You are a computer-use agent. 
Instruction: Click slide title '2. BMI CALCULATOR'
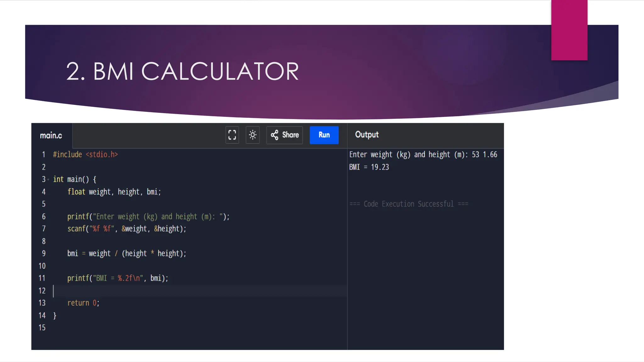[x=182, y=71]
